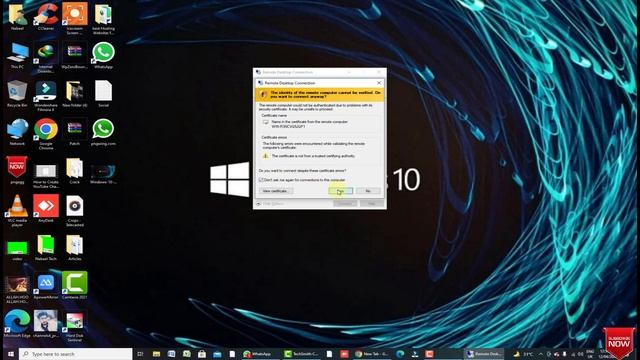Click the weather temperature widget
This screenshot has width=640, height=360.
524,354
